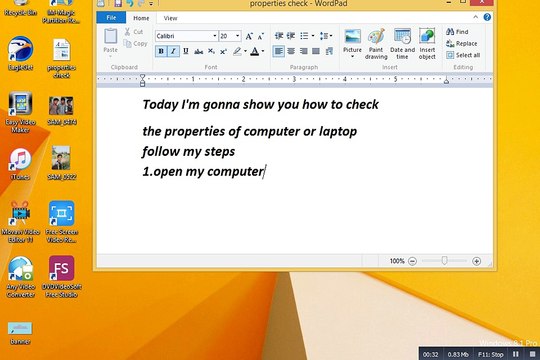Expand Picture options arrow
The width and height of the screenshot is (540, 360).
pos(353,56)
